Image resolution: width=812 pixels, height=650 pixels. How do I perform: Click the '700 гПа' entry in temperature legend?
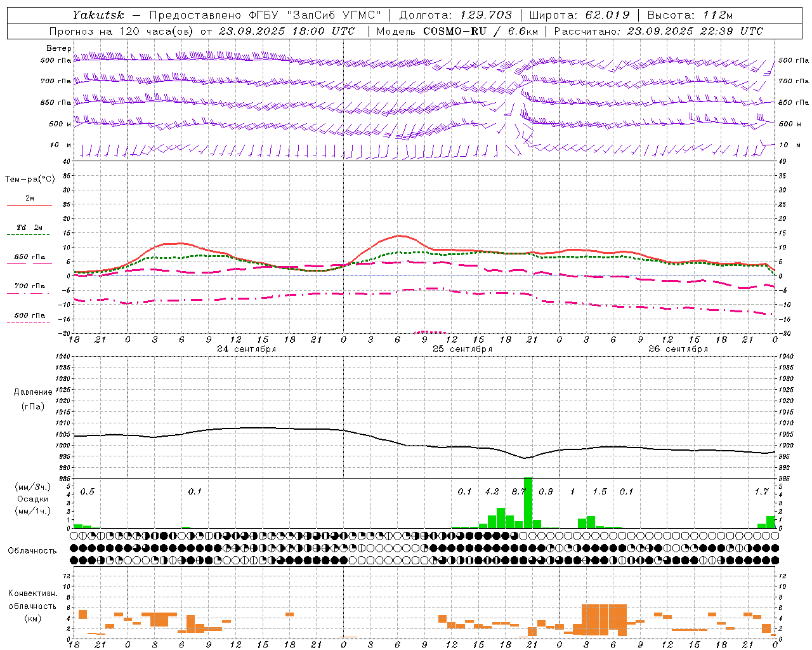coord(30,286)
